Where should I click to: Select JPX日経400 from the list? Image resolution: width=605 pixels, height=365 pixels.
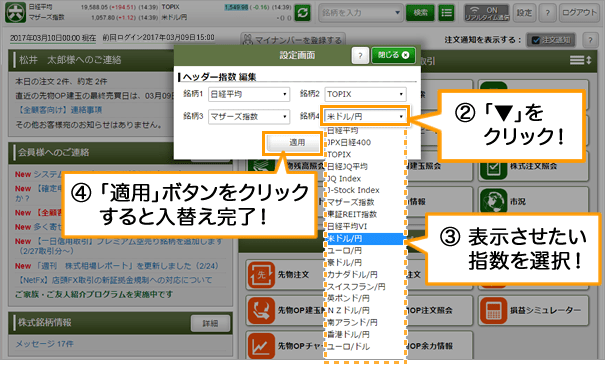pos(349,142)
